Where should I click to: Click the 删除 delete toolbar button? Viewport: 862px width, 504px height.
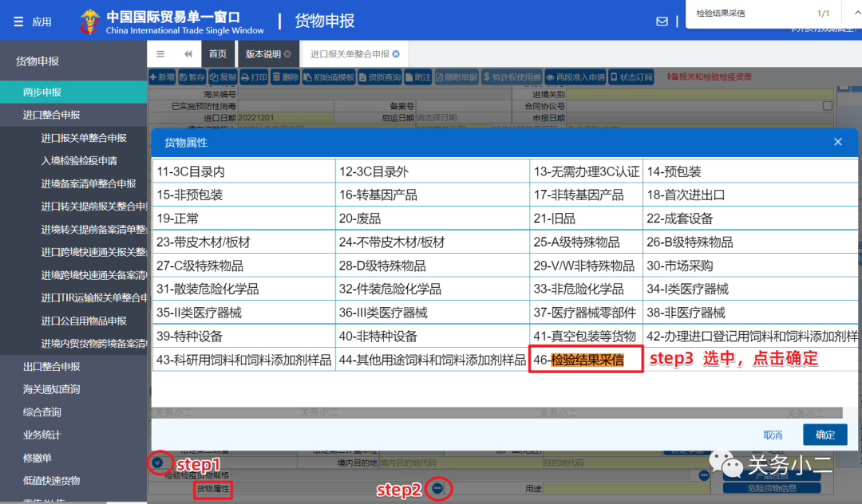(285, 77)
